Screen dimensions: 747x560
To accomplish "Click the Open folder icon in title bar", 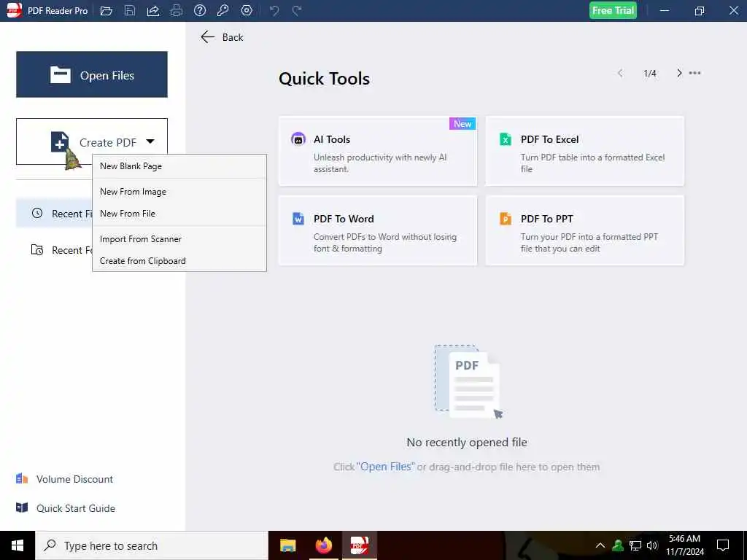I will [107, 10].
